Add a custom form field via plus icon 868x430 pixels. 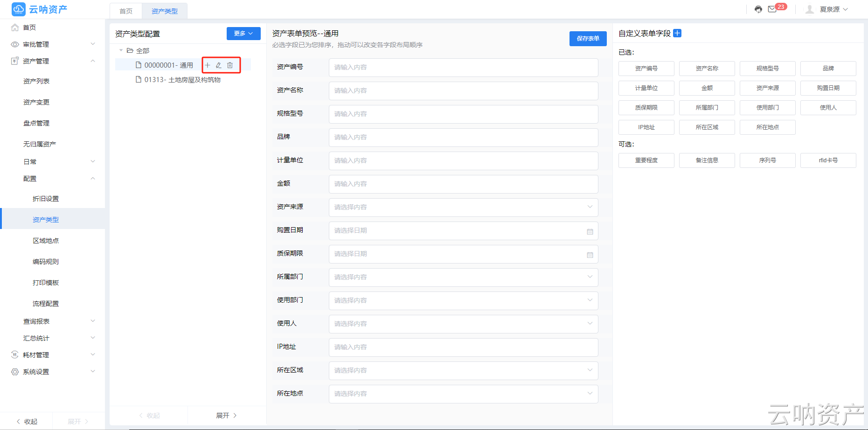(x=677, y=33)
